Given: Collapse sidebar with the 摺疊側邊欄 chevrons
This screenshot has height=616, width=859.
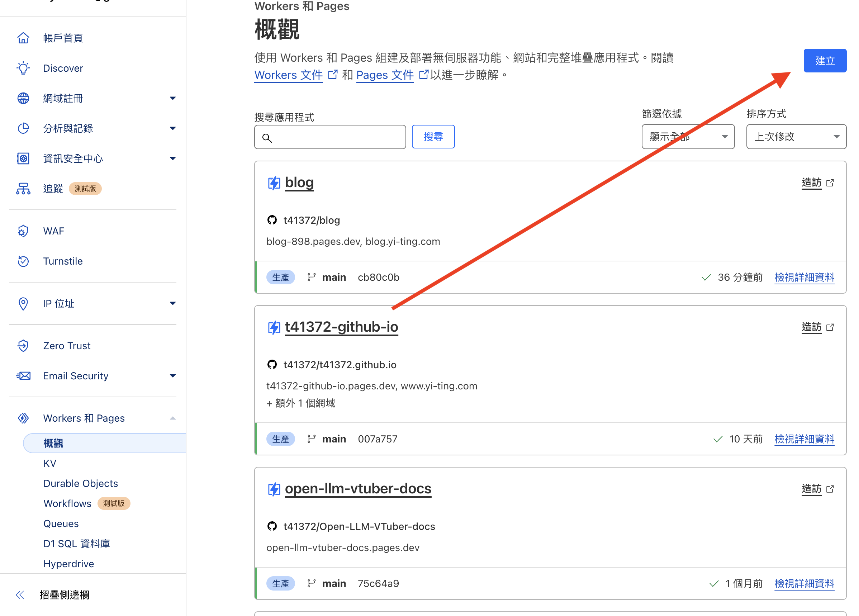Looking at the screenshot, I should [x=20, y=595].
